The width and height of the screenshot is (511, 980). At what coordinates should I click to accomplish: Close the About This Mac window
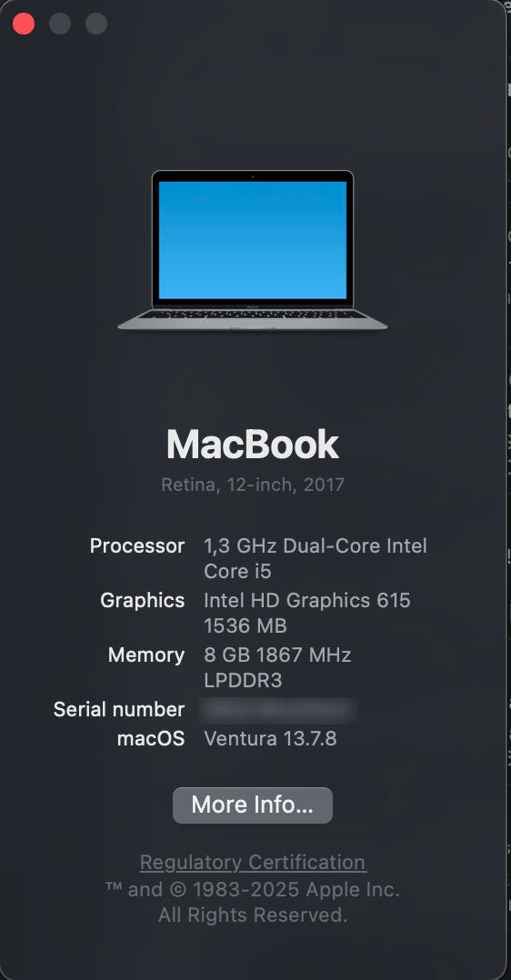24,24
